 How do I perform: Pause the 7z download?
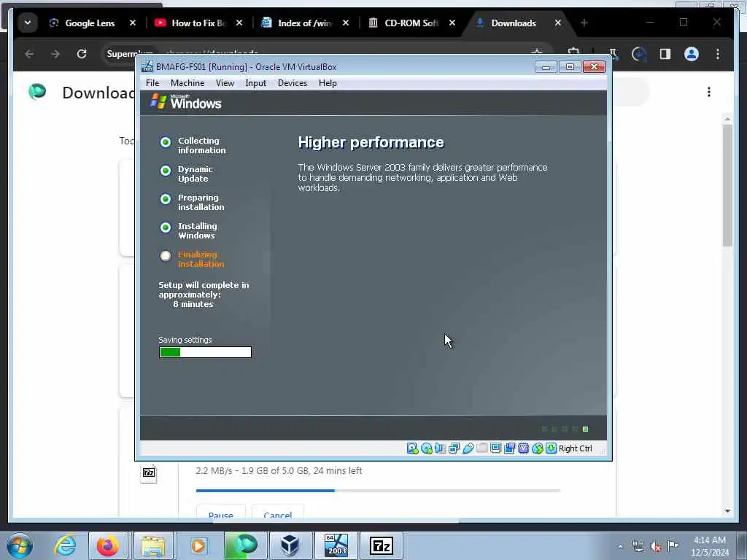click(221, 511)
